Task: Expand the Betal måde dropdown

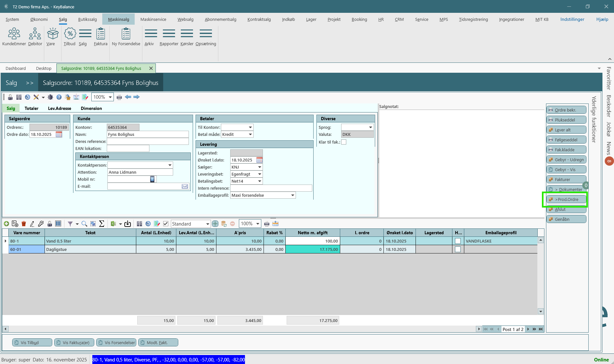Action: 250,135
